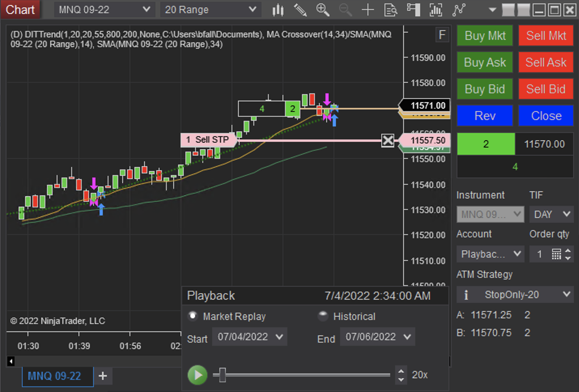Image resolution: width=579 pixels, height=392 pixels.
Task: Click Sell Mkt button
Action: (x=546, y=36)
